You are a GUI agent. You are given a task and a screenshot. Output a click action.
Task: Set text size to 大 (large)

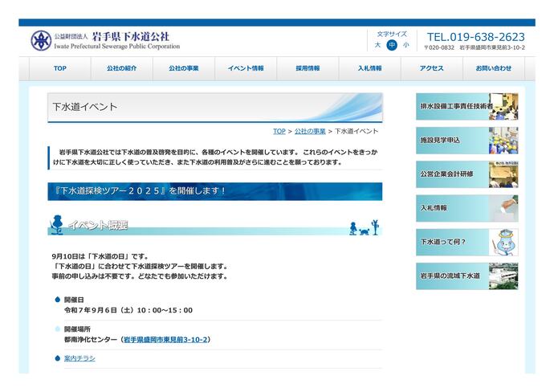coord(377,45)
